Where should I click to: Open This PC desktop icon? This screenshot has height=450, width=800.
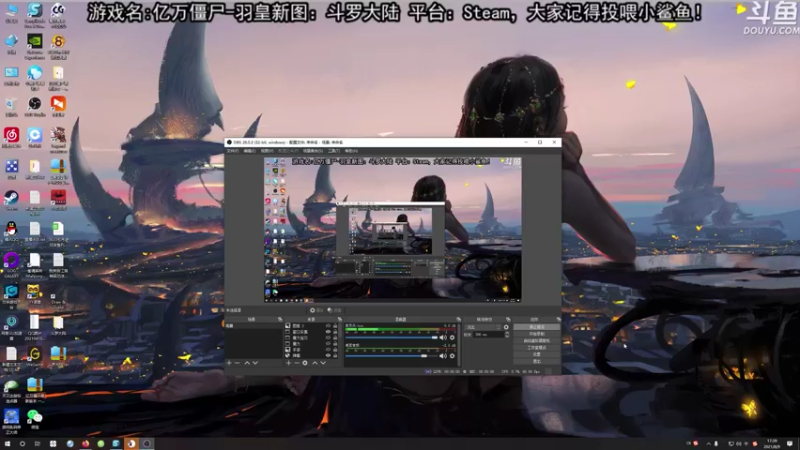pos(11,12)
